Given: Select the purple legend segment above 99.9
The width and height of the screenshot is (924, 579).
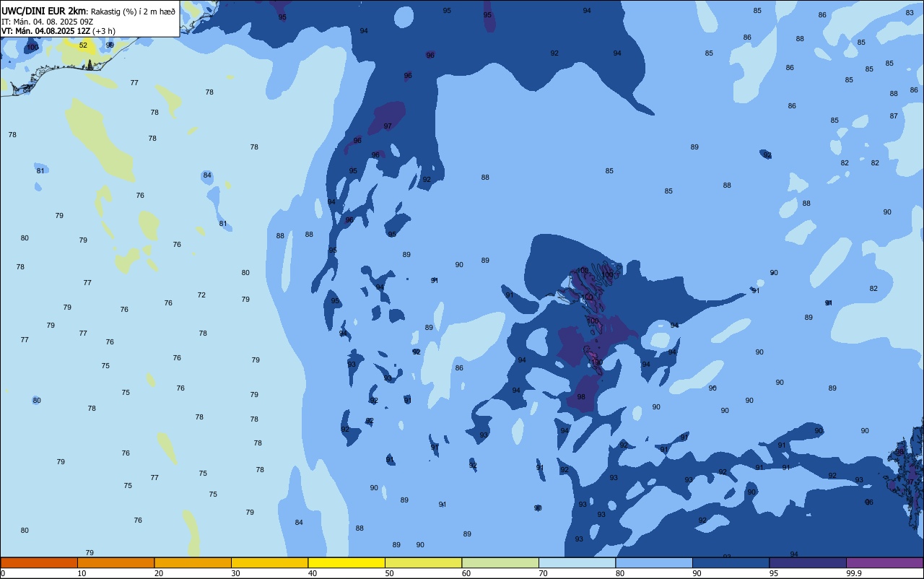Looking at the screenshot, I should coord(884,562).
